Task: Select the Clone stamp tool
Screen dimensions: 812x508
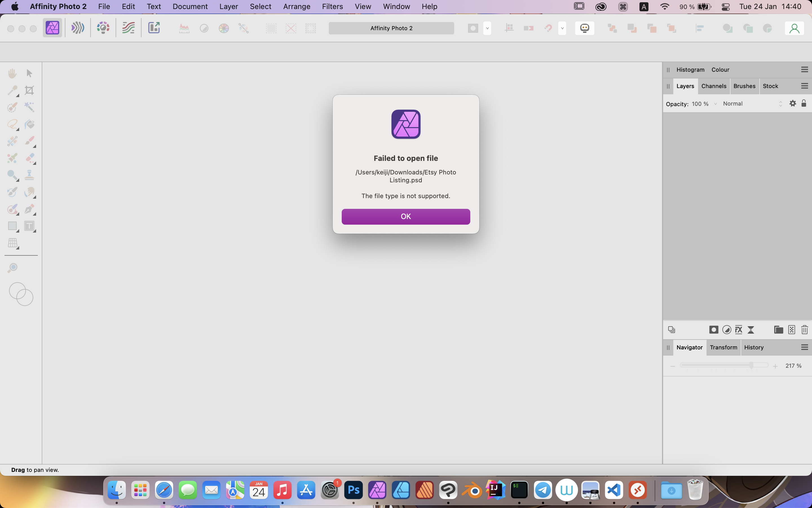Action: click(29, 175)
